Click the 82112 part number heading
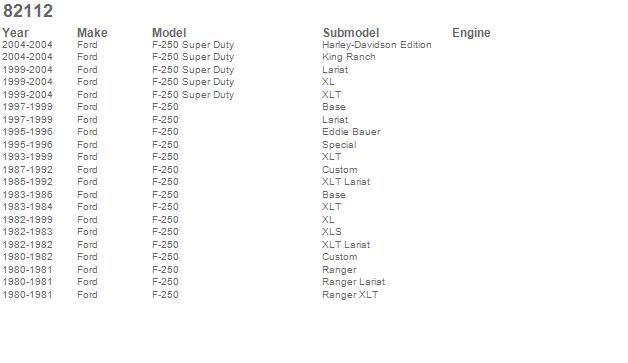The height and width of the screenshot is (363, 628). pyautogui.click(x=28, y=11)
